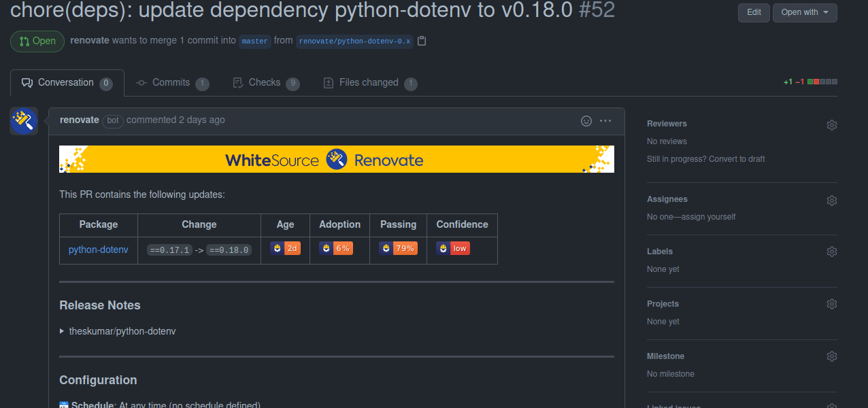Click the renovate/python-dotenv-0.x branch label

[354, 41]
